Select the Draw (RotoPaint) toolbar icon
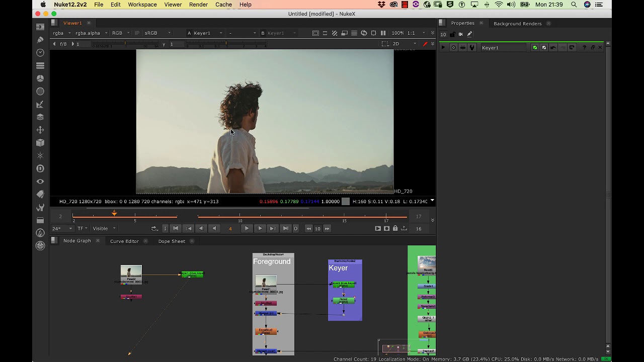Screen dimensions: 644x362 [40, 40]
